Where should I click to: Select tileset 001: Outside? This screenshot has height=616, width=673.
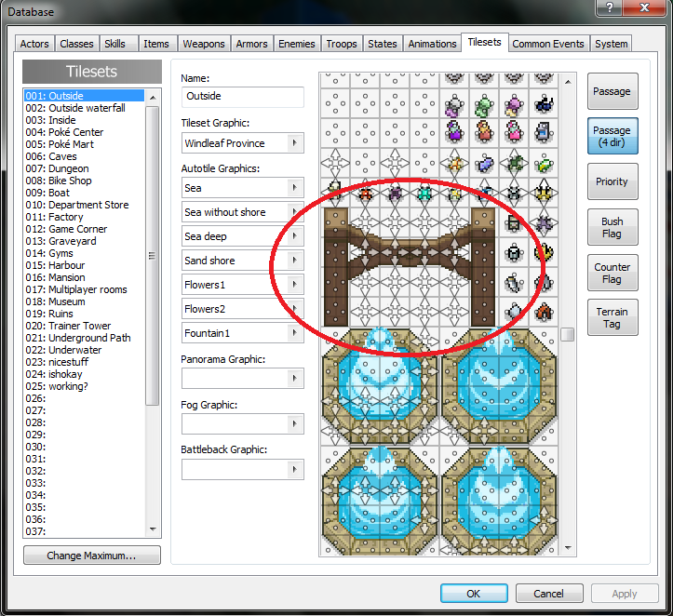pyautogui.click(x=84, y=95)
